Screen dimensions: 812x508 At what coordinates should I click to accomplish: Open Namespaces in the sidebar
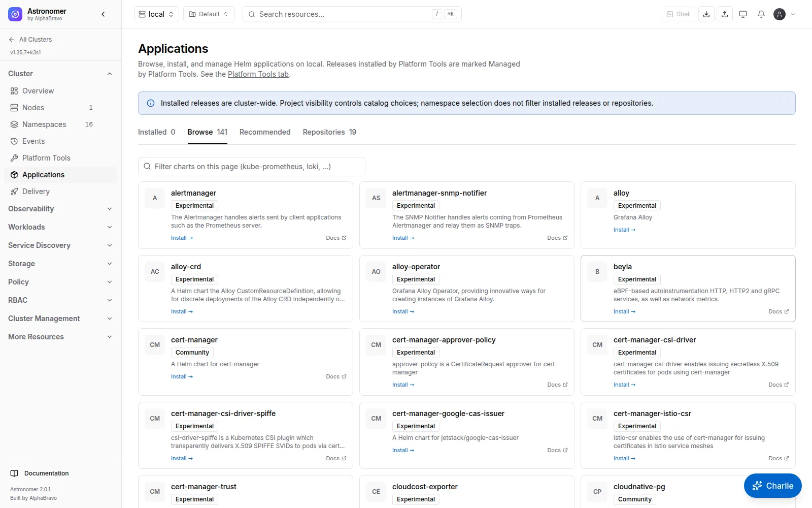[60, 124]
